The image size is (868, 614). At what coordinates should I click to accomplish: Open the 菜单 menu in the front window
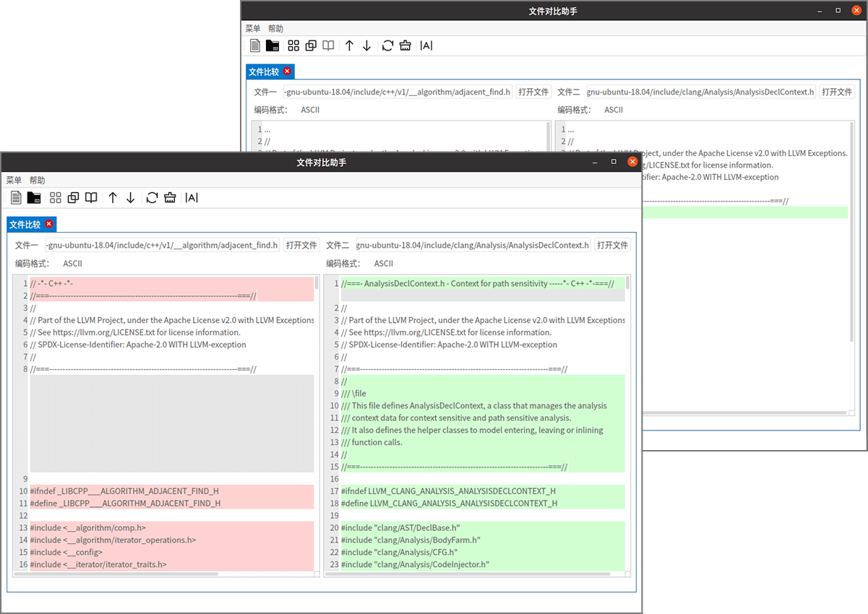pyautogui.click(x=14, y=181)
